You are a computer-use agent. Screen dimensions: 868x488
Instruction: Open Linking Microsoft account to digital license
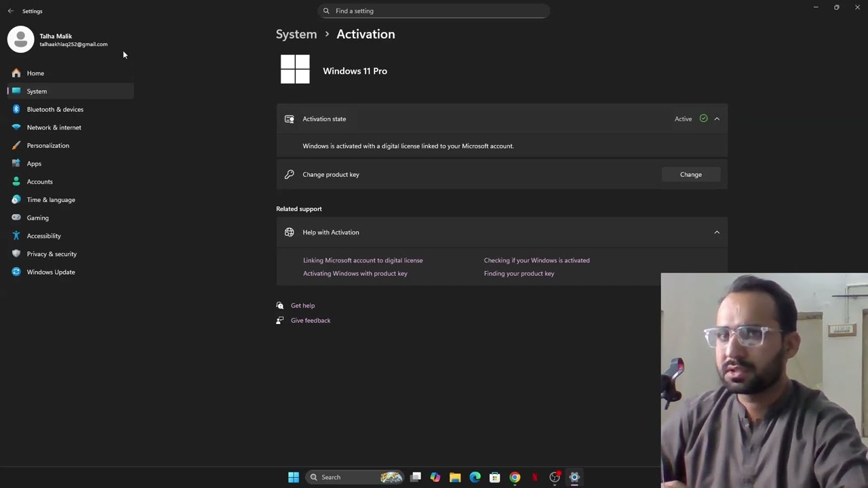tap(363, 260)
